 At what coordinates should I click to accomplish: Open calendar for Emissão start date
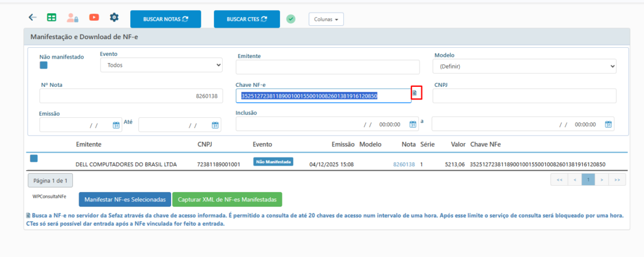[x=116, y=125]
